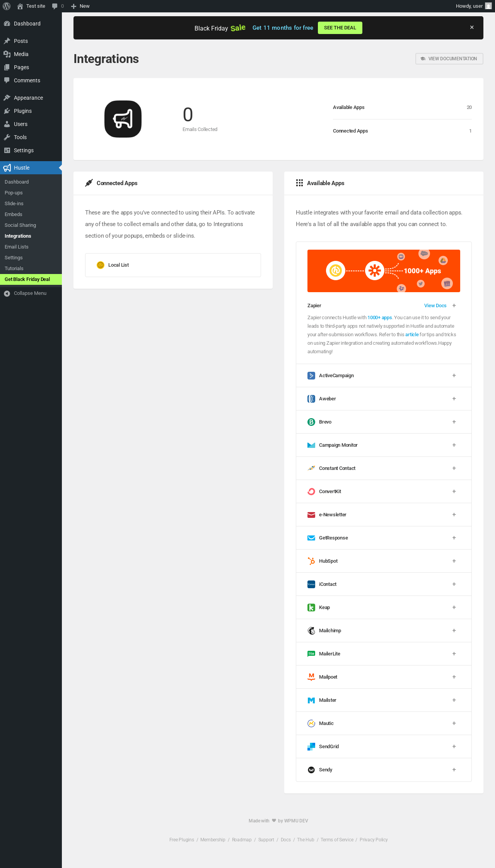Open Roadmap footer link
Viewport: 495px width, 868px height.
(242, 840)
